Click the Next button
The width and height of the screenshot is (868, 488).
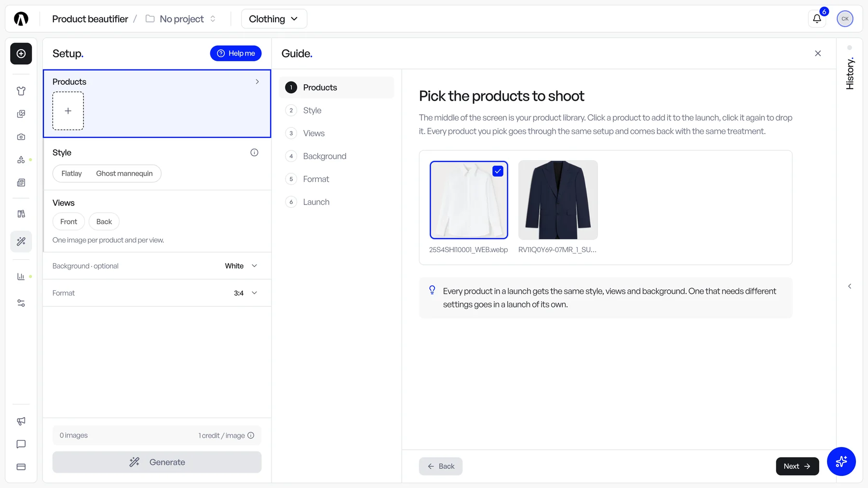(x=797, y=466)
